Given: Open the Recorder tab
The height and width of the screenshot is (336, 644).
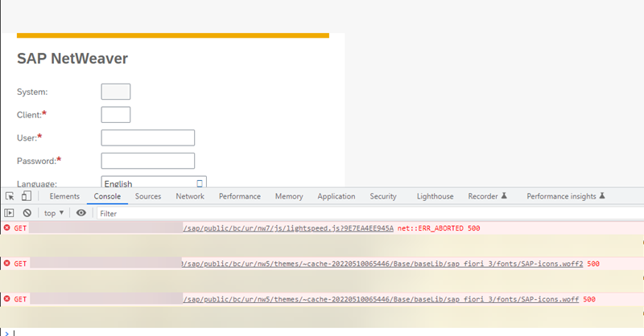Looking at the screenshot, I should coord(487,196).
